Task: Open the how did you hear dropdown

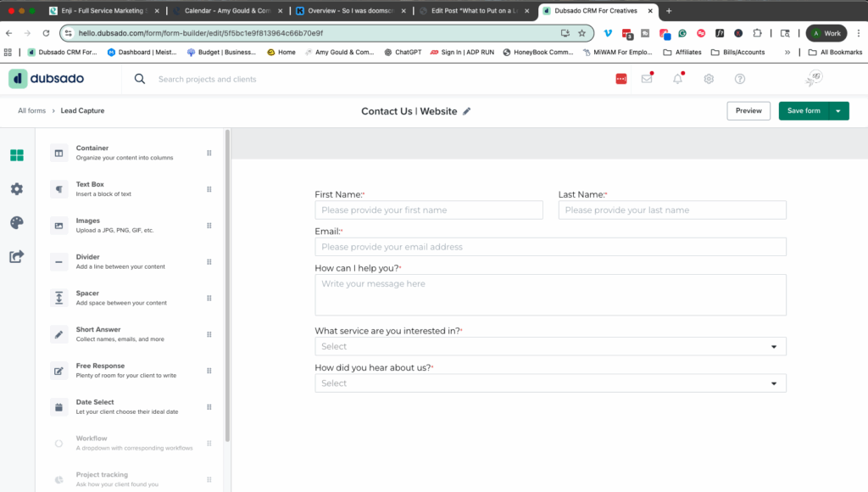Action: 550,383
